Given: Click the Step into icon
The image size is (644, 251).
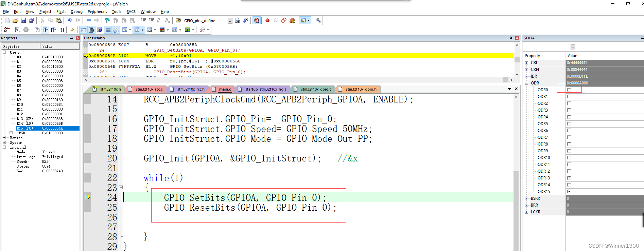Looking at the screenshot, I should 37,30.
